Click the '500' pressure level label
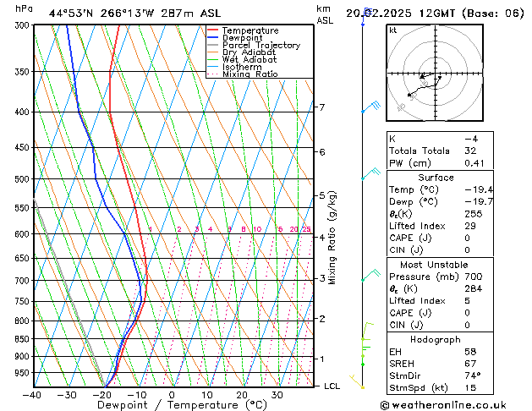 pos(24,179)
